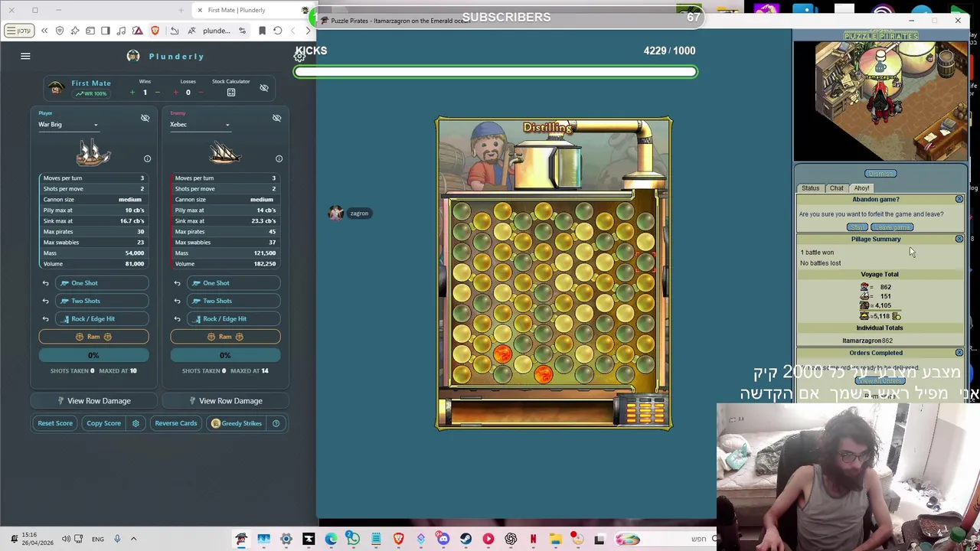Record Two Shots for the player
This screenshot has height=551, width=980.
click(x=101, y=301)
